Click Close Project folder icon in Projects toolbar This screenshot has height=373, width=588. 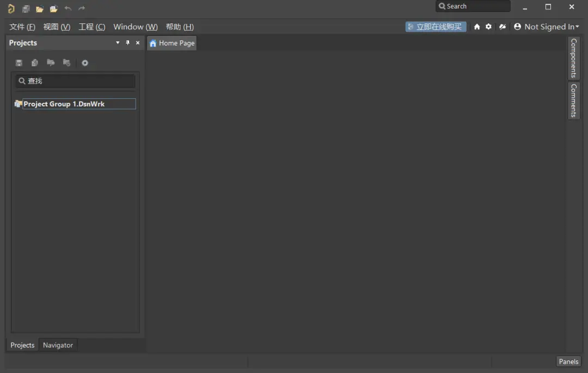[x=66, y=63]
